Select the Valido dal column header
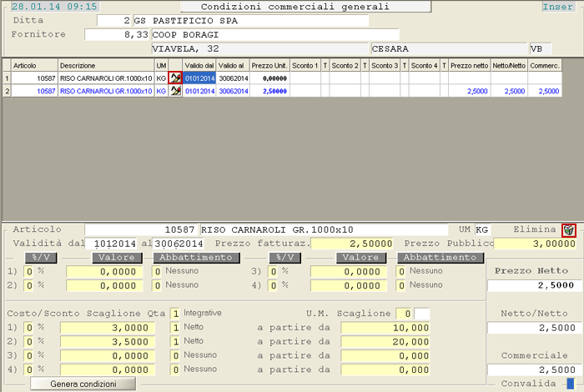 [x=199, y=66]
